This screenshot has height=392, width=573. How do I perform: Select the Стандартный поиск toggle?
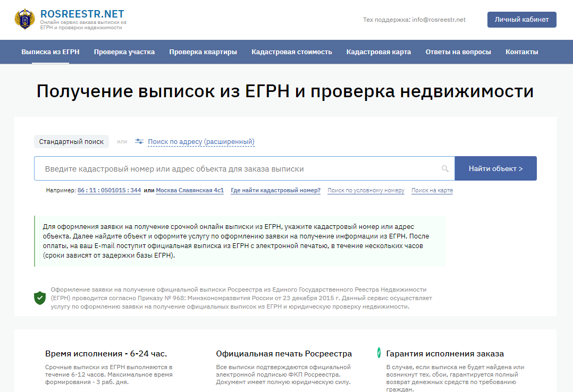coord(71,142)
